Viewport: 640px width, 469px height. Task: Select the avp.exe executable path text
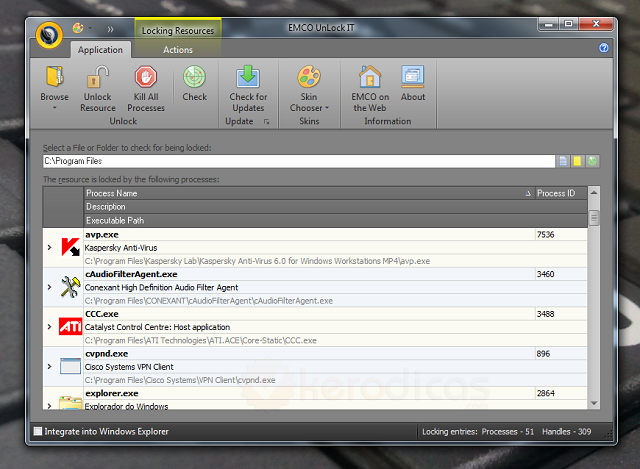257,261
